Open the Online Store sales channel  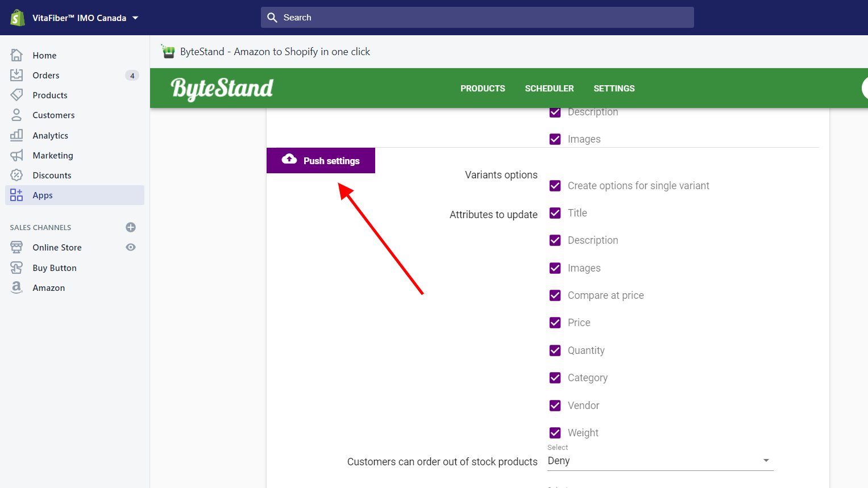57,247
